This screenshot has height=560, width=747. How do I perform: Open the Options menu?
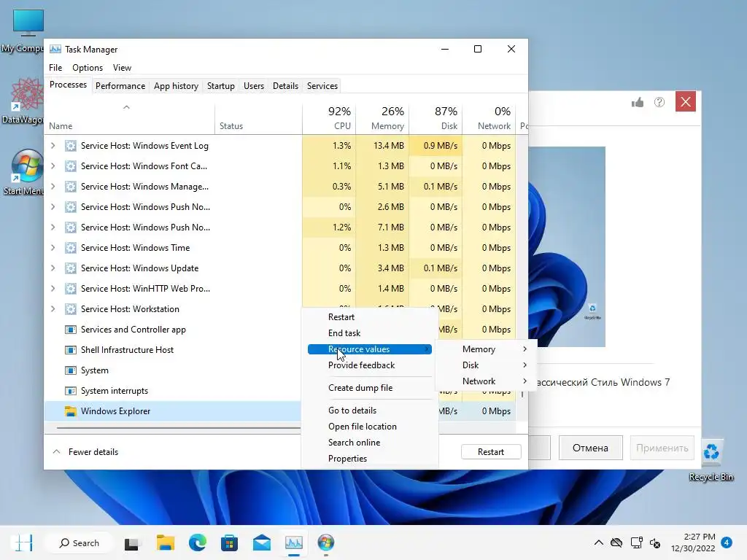[88, 68]
